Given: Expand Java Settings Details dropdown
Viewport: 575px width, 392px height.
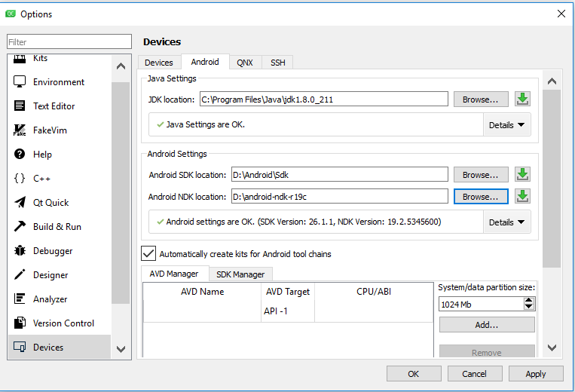Looking at the screenshot, I should [507, 125].
